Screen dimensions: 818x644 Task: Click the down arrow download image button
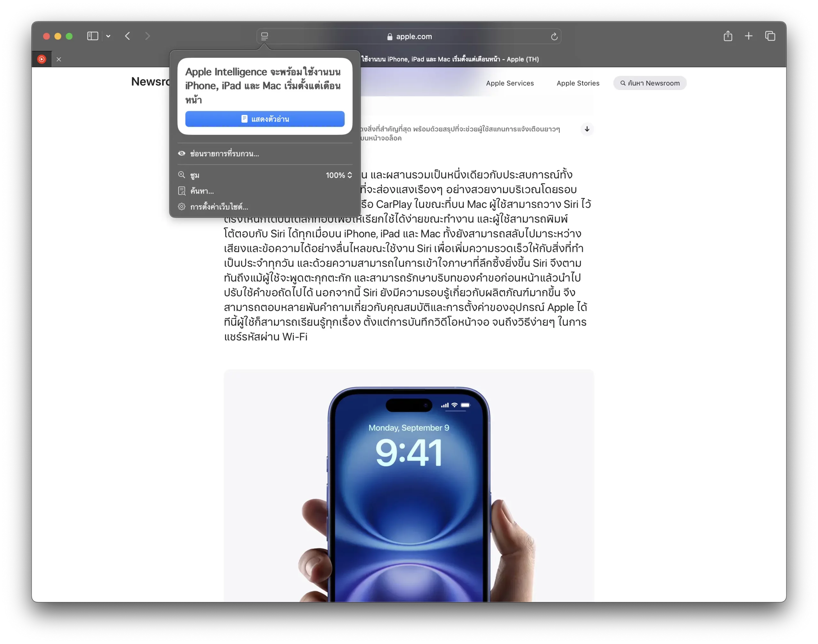[x=587, y=129]
